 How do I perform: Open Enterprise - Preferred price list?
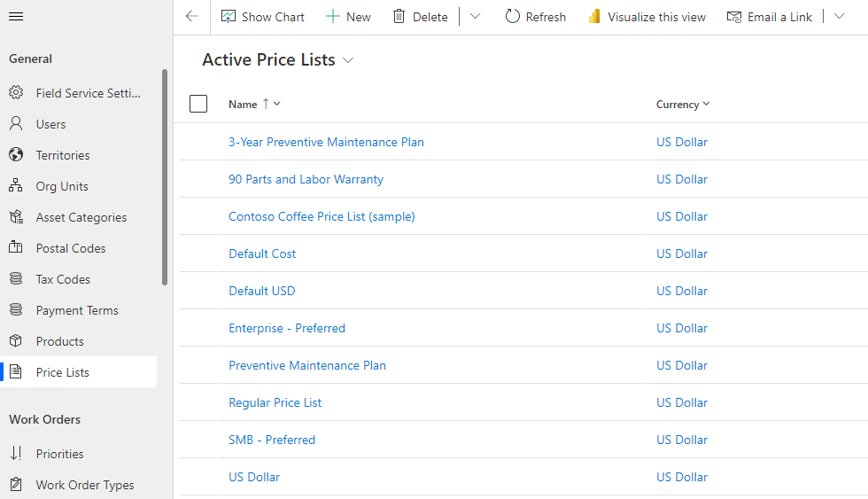pos(287,328)
